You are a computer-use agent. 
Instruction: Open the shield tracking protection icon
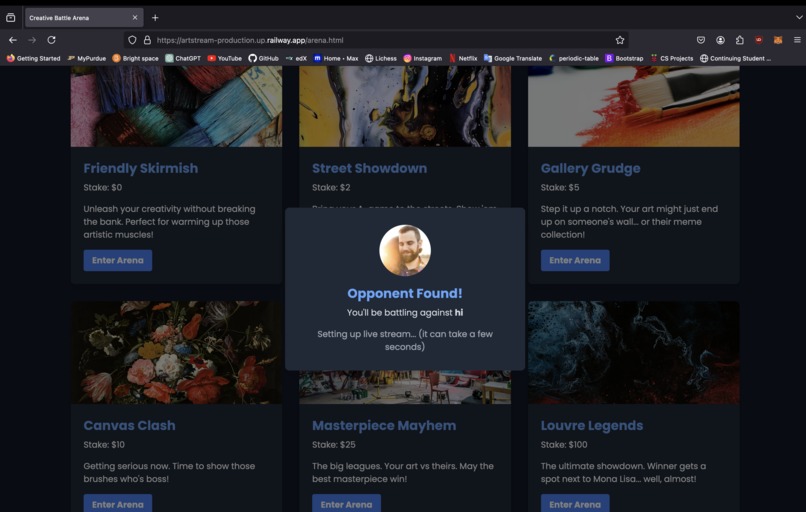(x=132, y=40)
